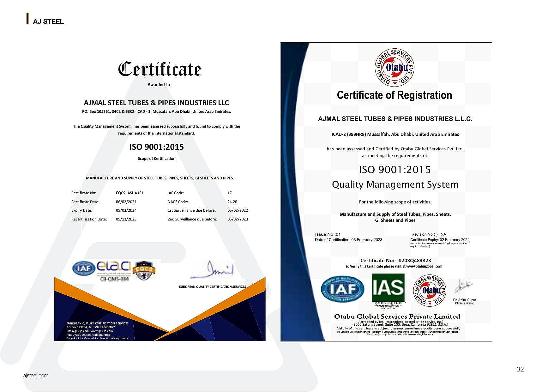Select 'ISO 9001:2015' on the Otabu certificate
This screenshot has height=392, width=554.
[x=395, y=170]
